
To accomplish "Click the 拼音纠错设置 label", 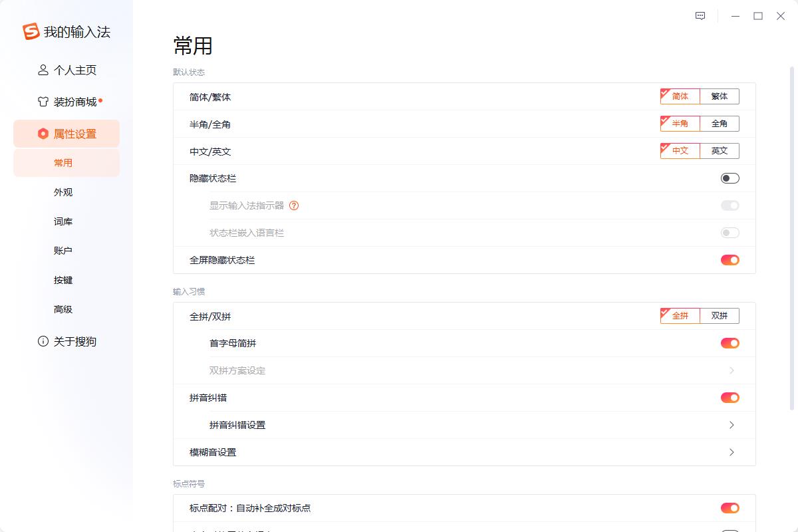I will click(x=237, y=425).
